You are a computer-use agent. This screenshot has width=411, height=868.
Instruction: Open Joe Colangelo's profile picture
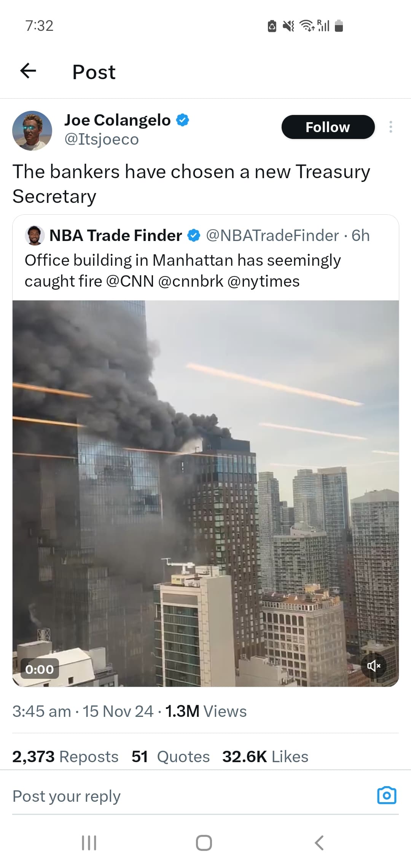32,131
